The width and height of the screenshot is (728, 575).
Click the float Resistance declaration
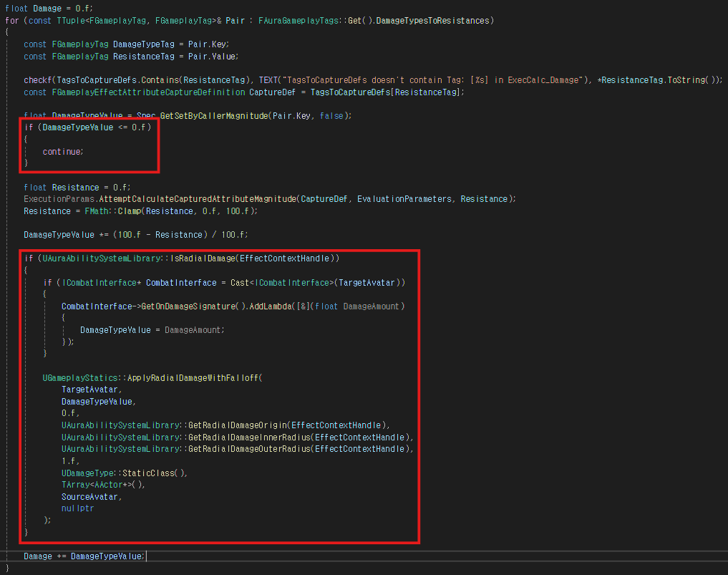(76, 187)
